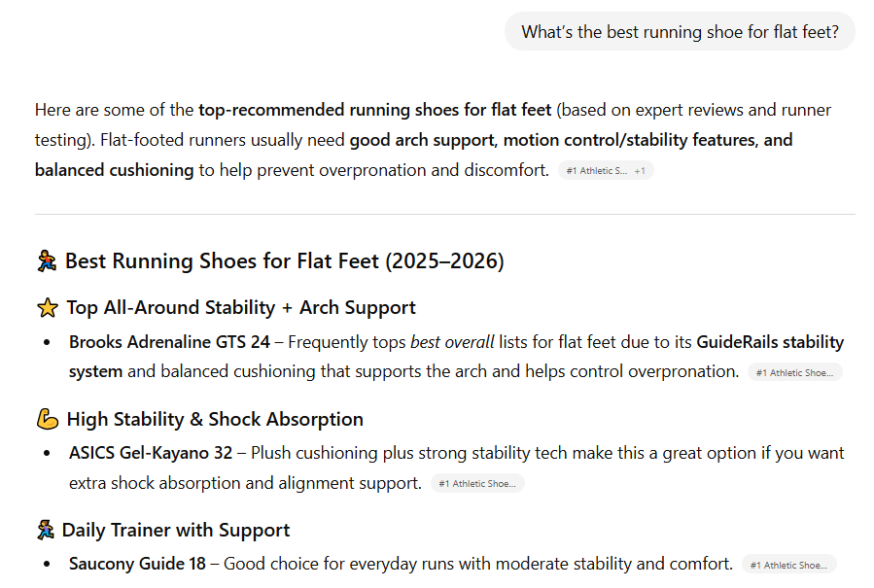This screenshot has height=588, width=874.
Task: Click the runner emoji beside Daily Trainer with Support
Action: click(x=45, y=530)
